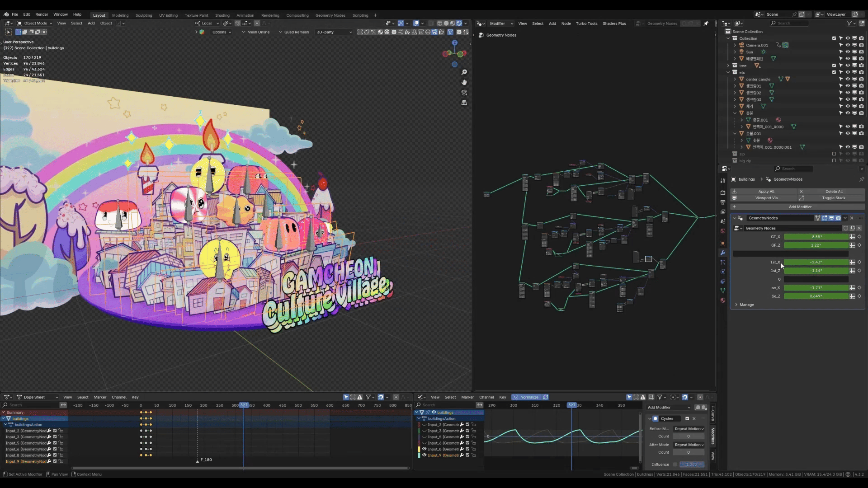Open Dope Sheet mode dropdown
Viewport: 868px width, 488px height.
[38, 397]
